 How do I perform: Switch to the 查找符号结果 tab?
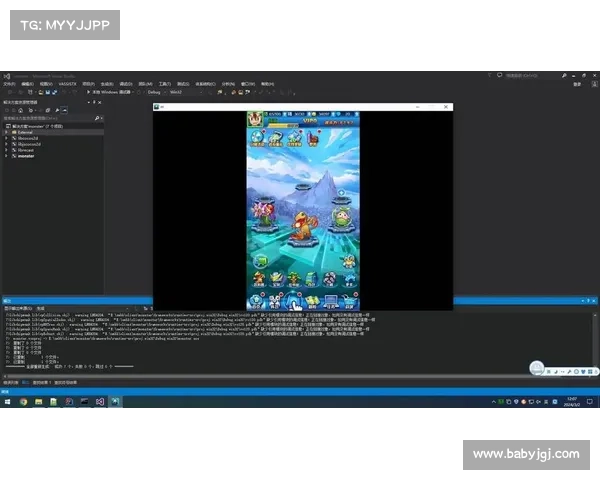tap(65, 382)
